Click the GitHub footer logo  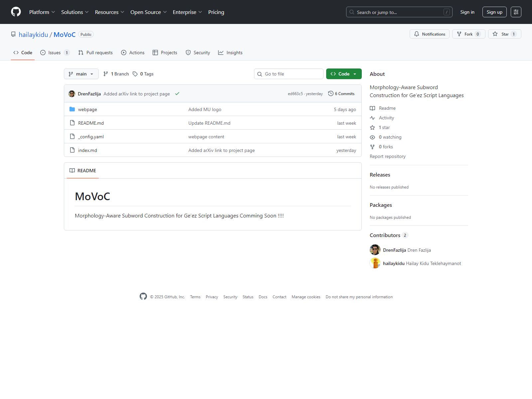[x=143, y=296]
